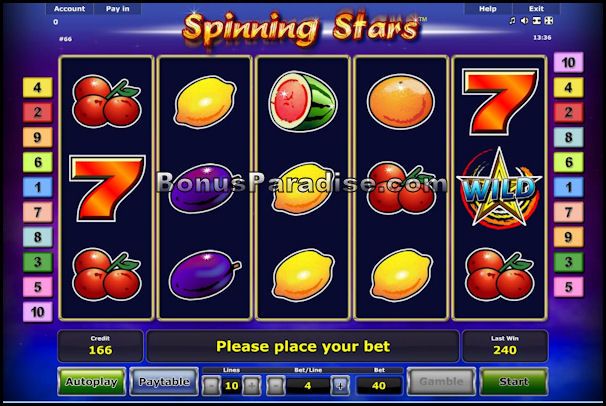
Task: Decrease the Bet/Line value
Action: pyautogui.click(x=276, y=386)
